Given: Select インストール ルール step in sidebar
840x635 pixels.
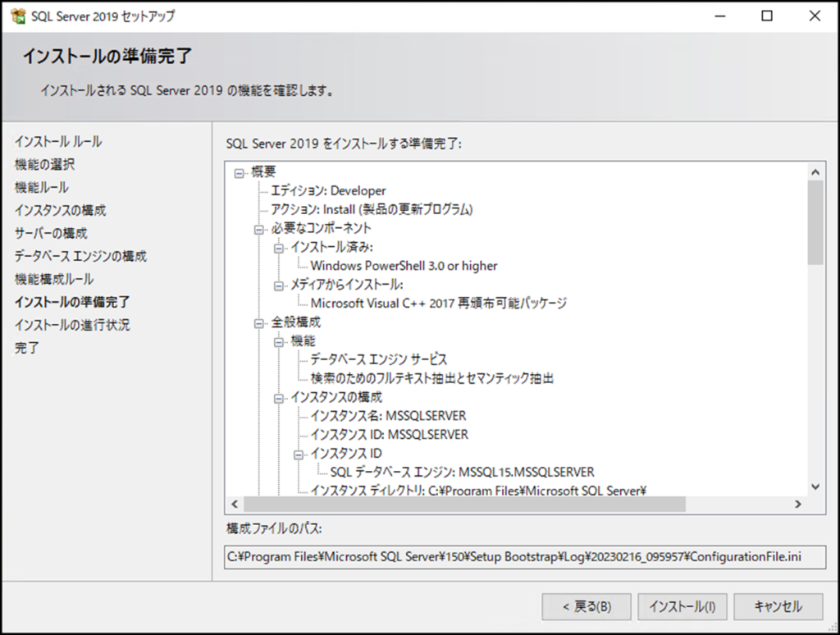Looking at the screenshot, I should 58,141.
